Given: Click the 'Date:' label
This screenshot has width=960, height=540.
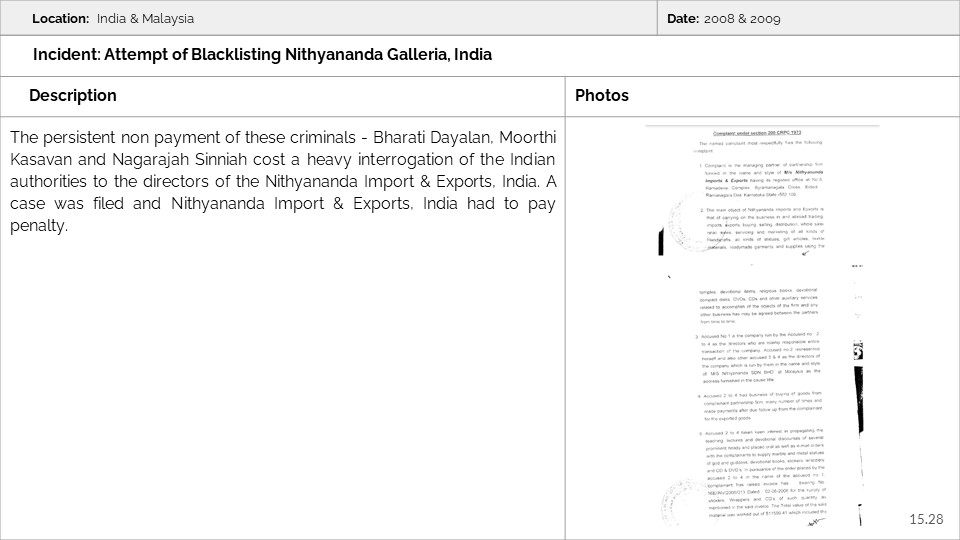Looking at the screenshot, I should coord(683,18).
